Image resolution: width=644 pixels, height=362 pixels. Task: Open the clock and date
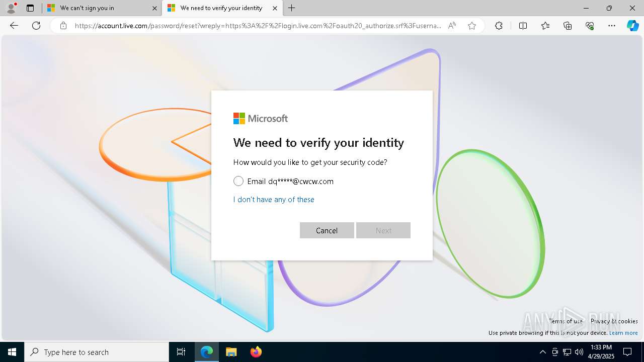coord(601,352)
